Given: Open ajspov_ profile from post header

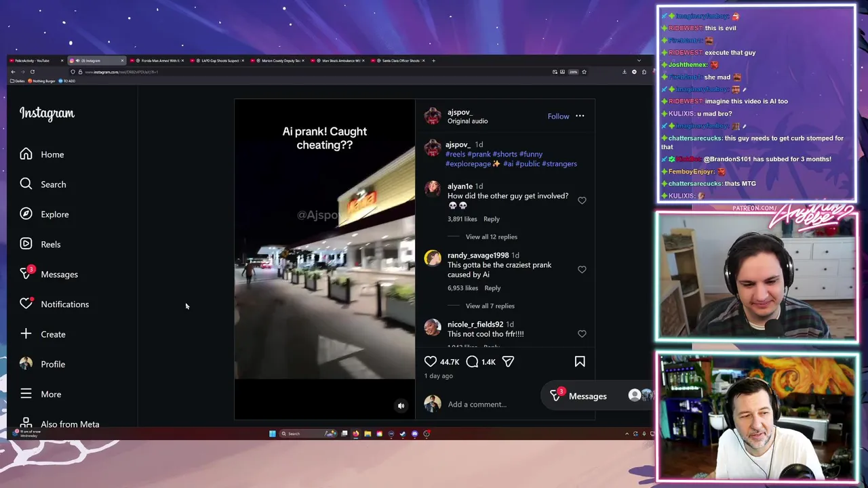Looking at the screenshot, I should (459, 112).
